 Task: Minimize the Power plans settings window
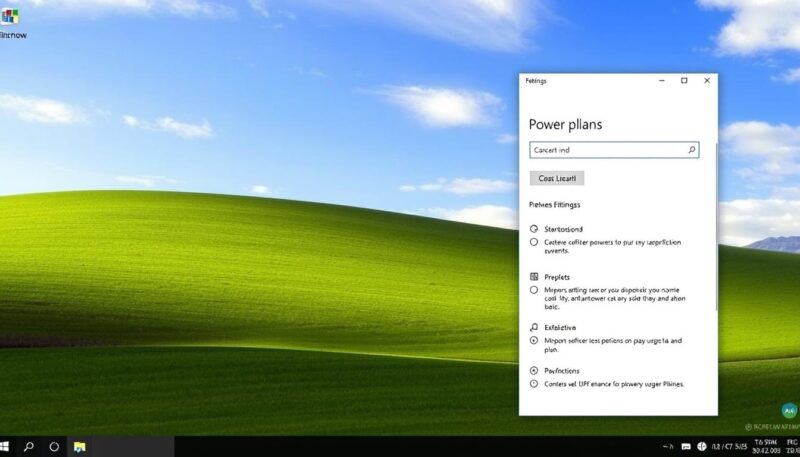(x=662, y=81)
